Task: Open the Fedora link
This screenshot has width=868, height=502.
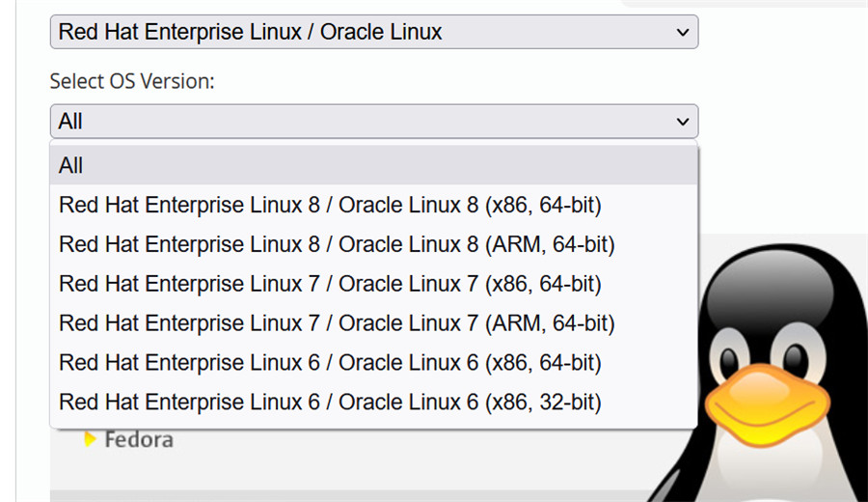Action: tap(139, 440)
